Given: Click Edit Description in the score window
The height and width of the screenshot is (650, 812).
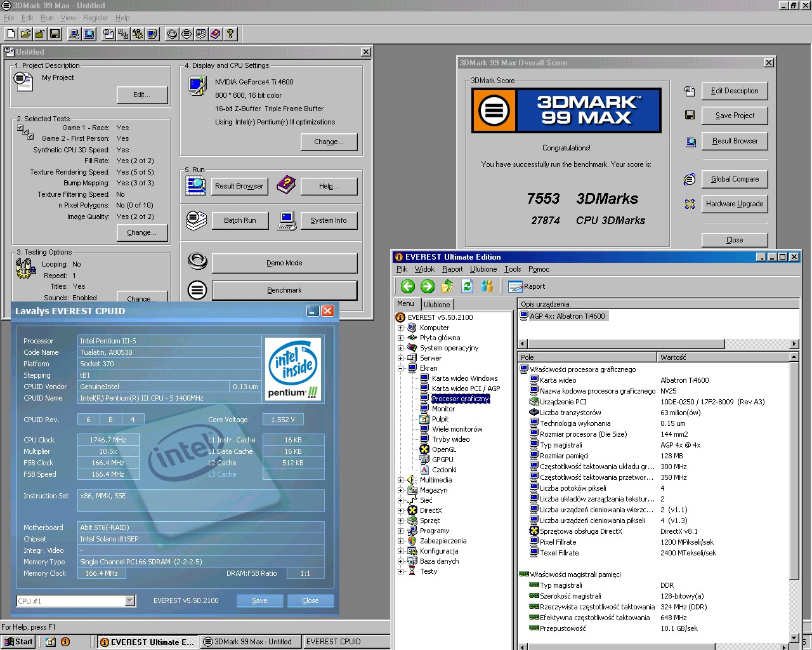Looking at the screenshot, I should tap(735, 91).
